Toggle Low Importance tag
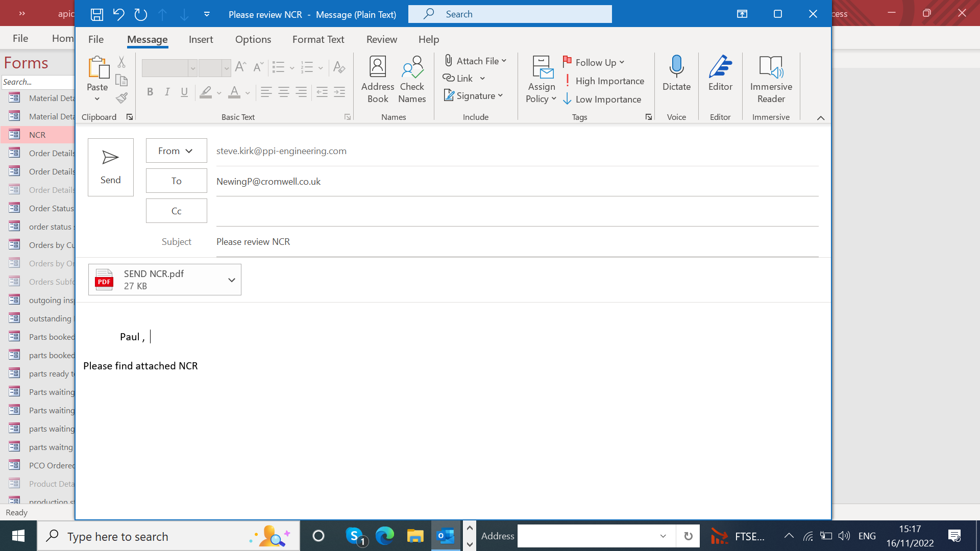 pyautogui.click(x=603, y=99)
